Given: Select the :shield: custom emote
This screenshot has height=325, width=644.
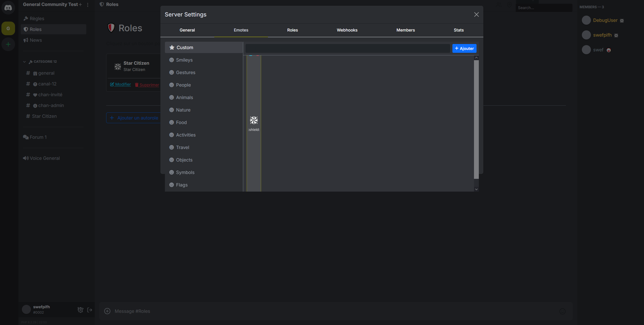Looking at the screenshot, I should click(254, 120).
